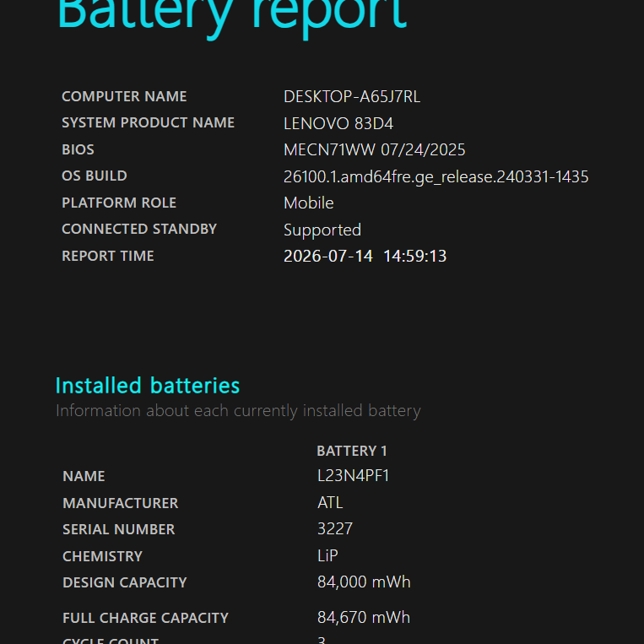Click the battery name L23N4PF1

(x=353, y=475)
